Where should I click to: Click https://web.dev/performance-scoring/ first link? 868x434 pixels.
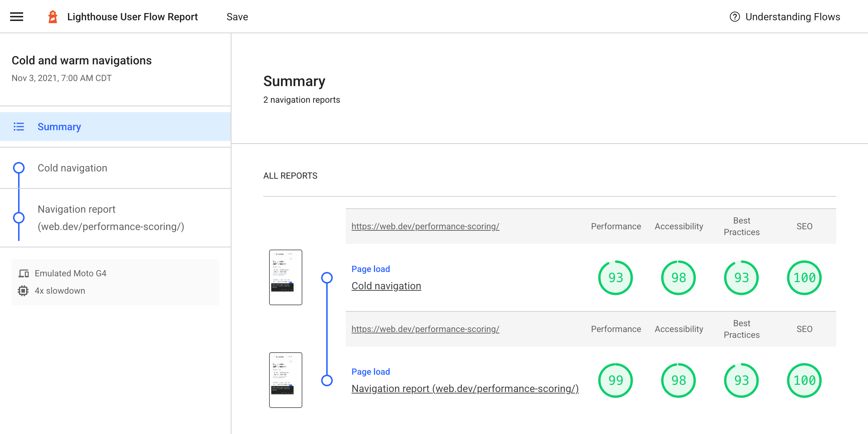425,226
